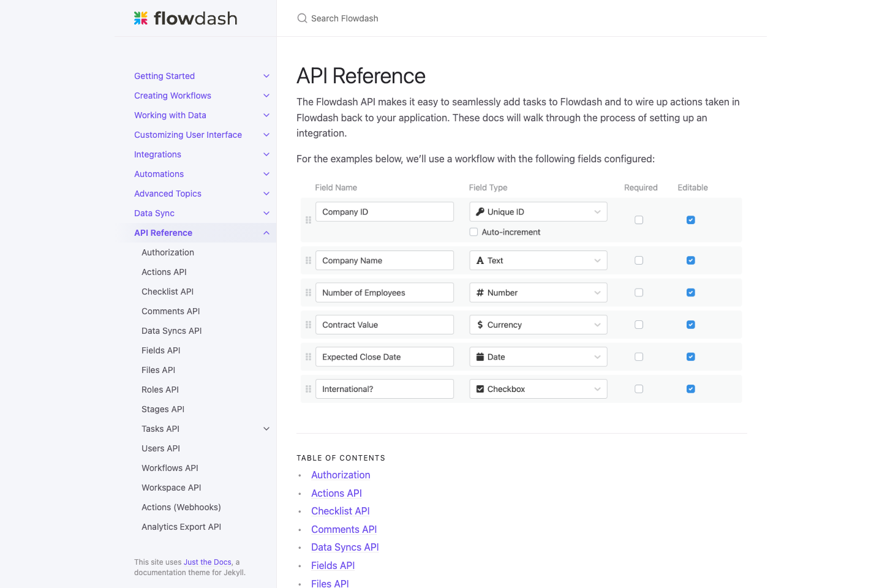Click the calendar icon for Expected Close Date

[x=479, y=356]
